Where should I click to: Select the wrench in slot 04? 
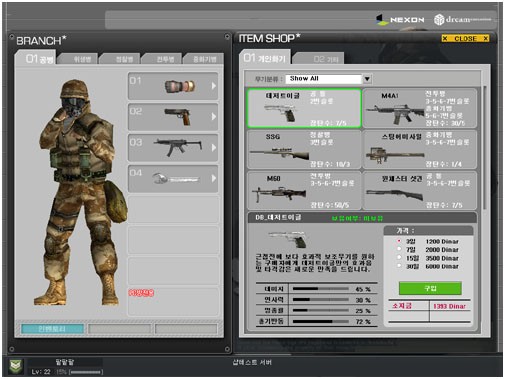tap(173, 179)
